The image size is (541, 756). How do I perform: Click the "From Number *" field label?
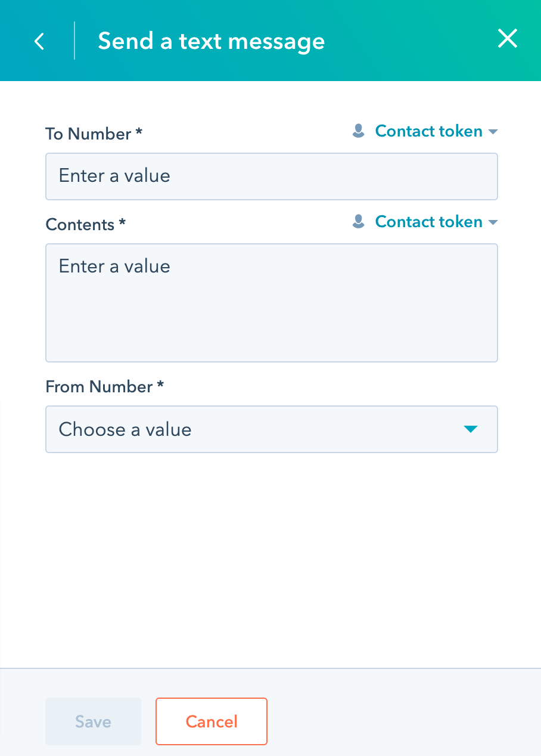tap(105, 386)
